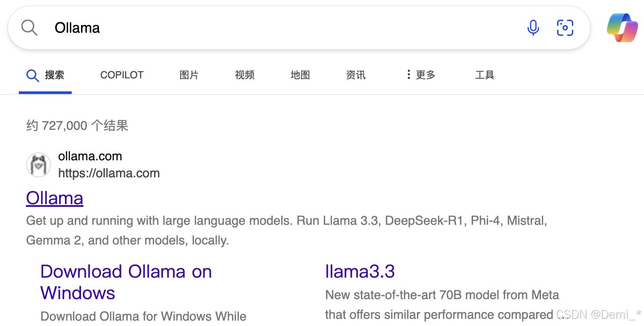Switch to the 图片 tab
The height and width of the screenshot is (326, 644).
pyautogui.click(x=189, y=75)
